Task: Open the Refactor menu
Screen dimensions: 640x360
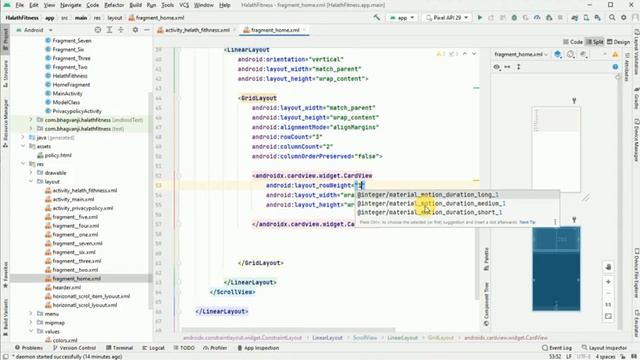Action: (x=114, y=5)
